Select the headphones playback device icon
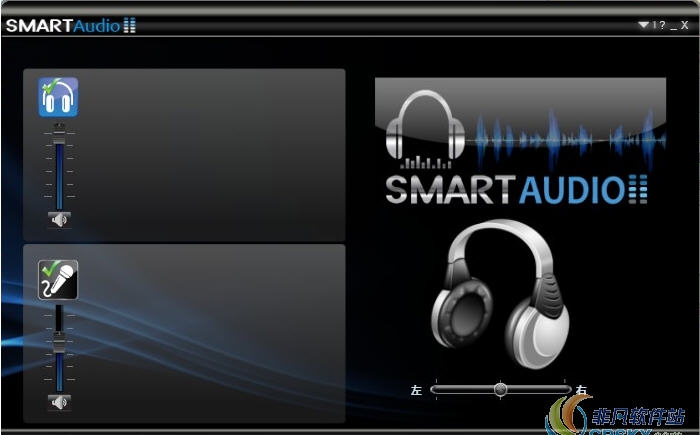 pos(58,97)
